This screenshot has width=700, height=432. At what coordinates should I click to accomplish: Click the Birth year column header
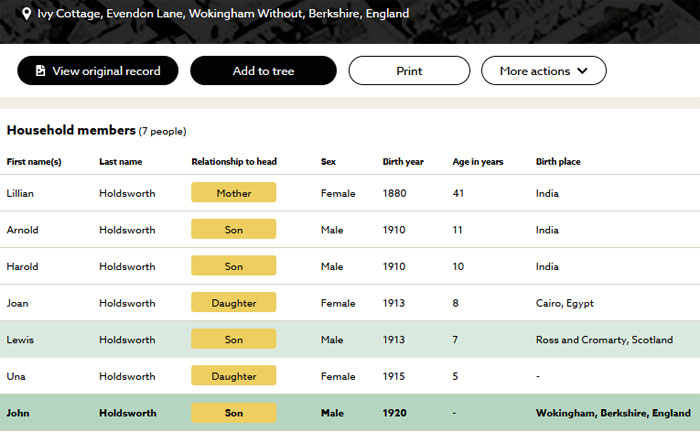pyautogui.click(x=403, y=162)
